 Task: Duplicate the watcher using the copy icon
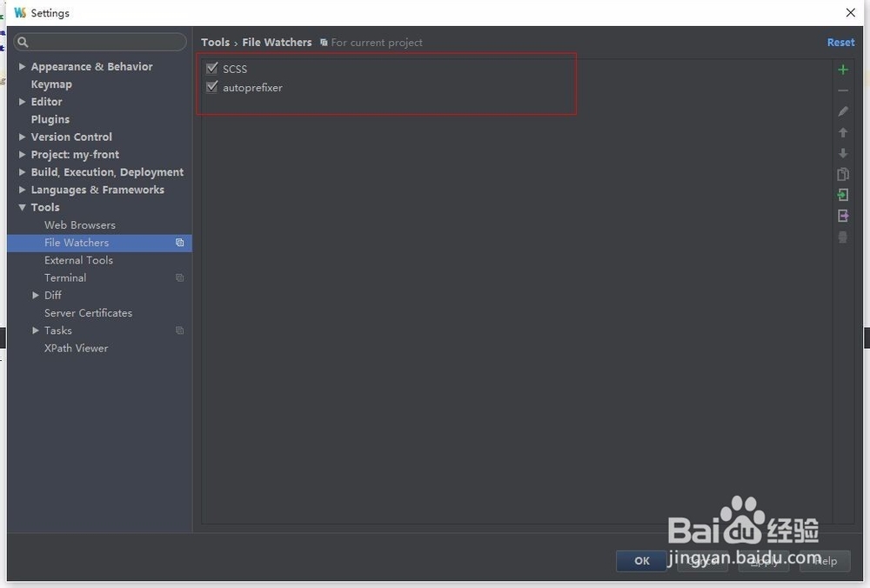(x=842, y=174)
